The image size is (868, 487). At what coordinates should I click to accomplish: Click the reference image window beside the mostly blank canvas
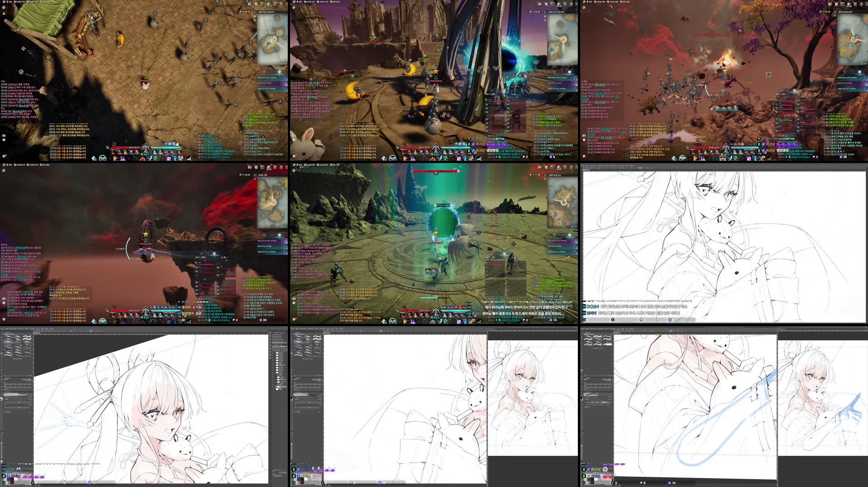[533, 399]
